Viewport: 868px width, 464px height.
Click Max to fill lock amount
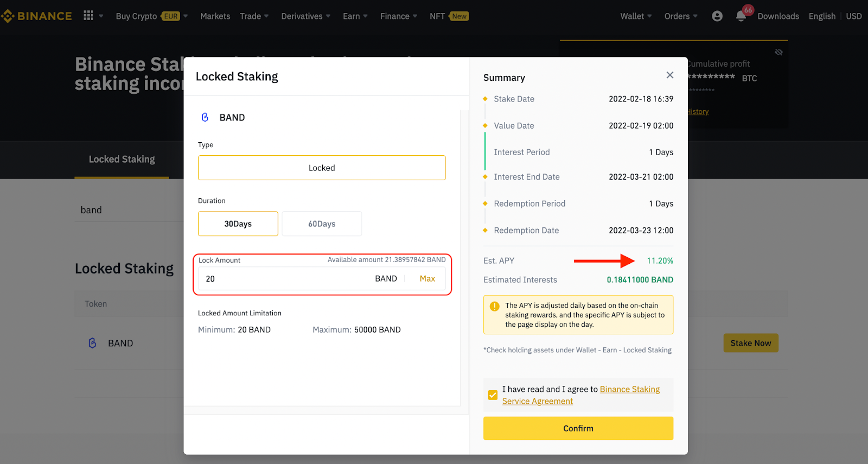point(427,278)
